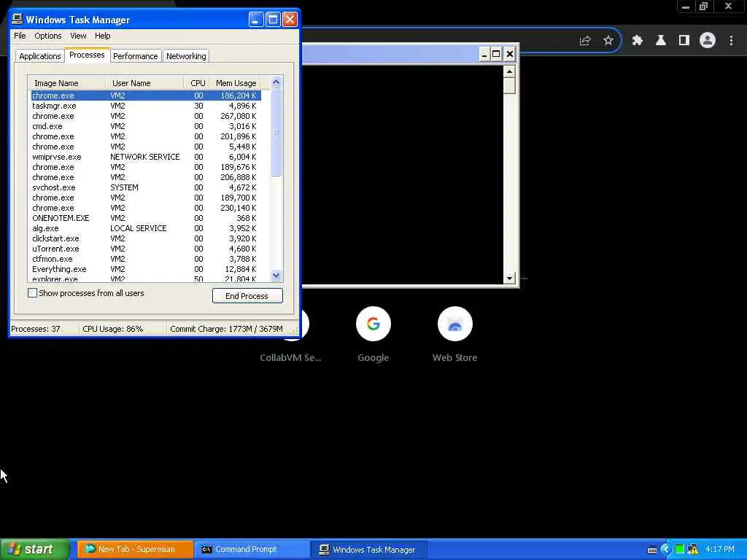Switch to New Tab - Supermium taskbar button
The width and height of the screenshot is (747, 560).
(x=136, y=550)
